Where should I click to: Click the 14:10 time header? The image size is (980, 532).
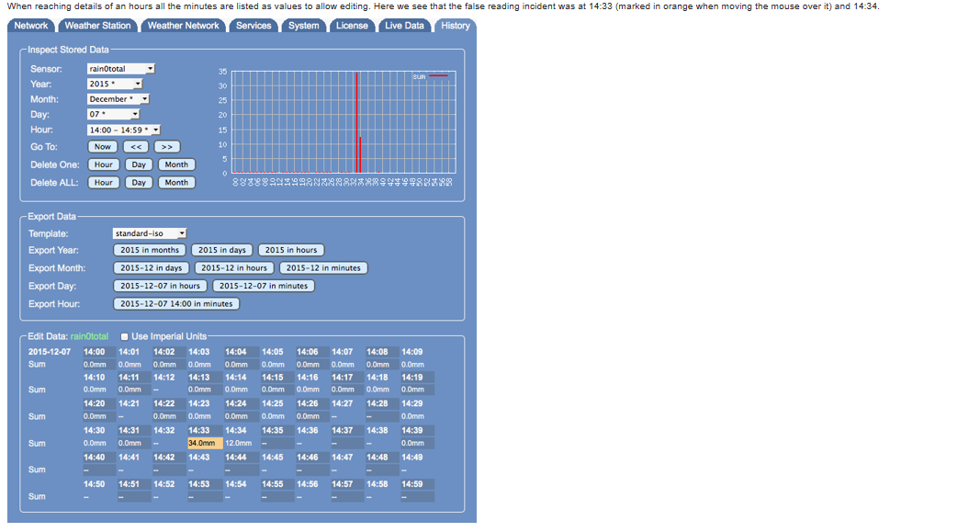point(95,378)
